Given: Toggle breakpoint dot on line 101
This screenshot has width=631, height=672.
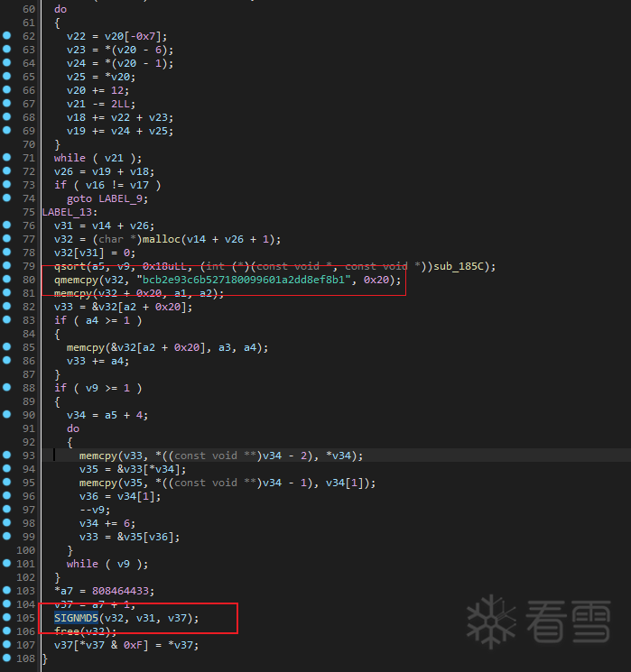Looking at the screenshot, I should pos(7,563).
